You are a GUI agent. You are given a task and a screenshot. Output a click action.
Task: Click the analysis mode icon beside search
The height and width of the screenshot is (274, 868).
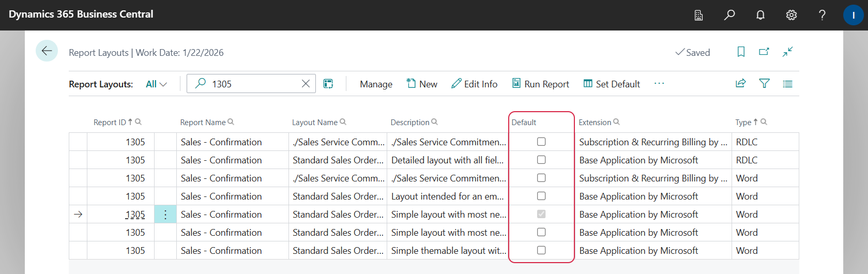pyautogui.click(x=328, y=84)
